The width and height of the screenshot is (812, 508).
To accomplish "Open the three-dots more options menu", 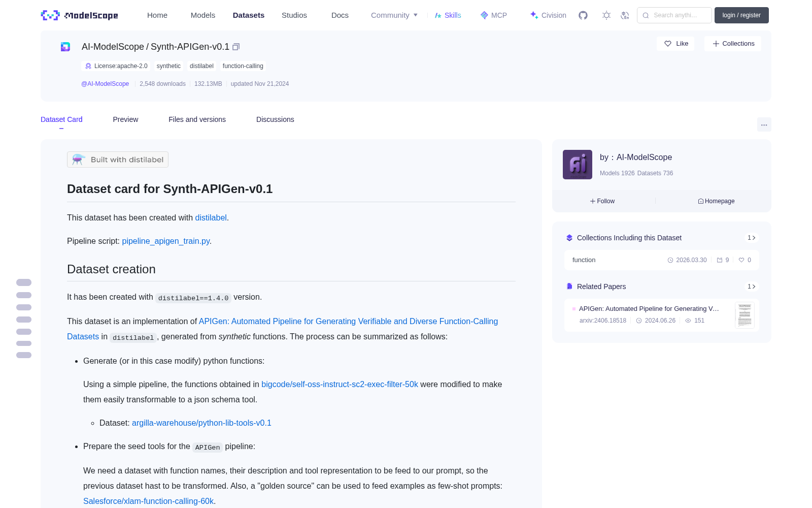I will point(764,124).
